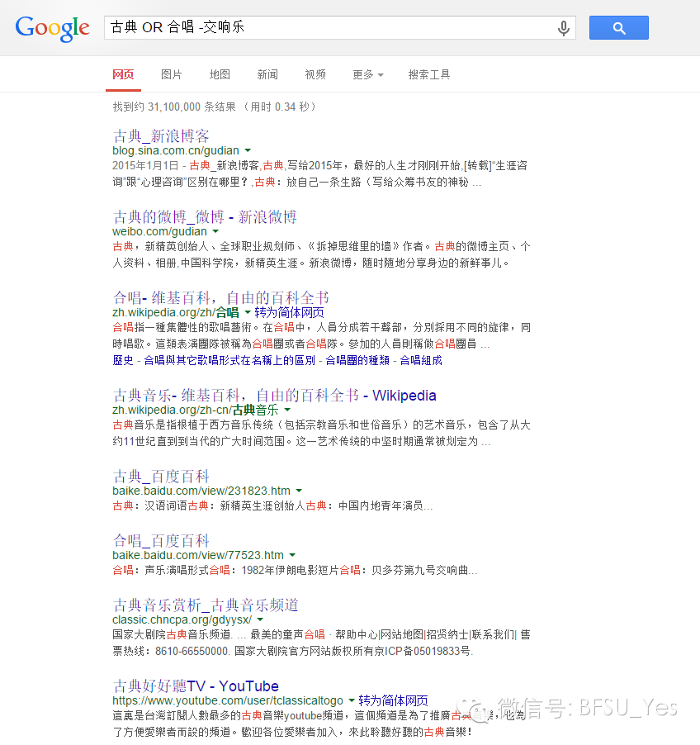Open the 古典音乐赏析_古典音乐频道 result
The width and height of the screenshot is (700, 745).
[x=206, y=605]
